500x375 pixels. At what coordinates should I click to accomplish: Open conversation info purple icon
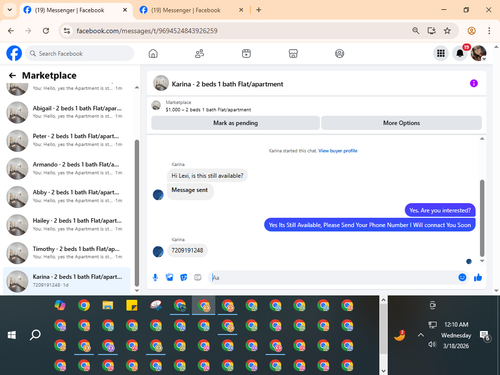(474, 83)
